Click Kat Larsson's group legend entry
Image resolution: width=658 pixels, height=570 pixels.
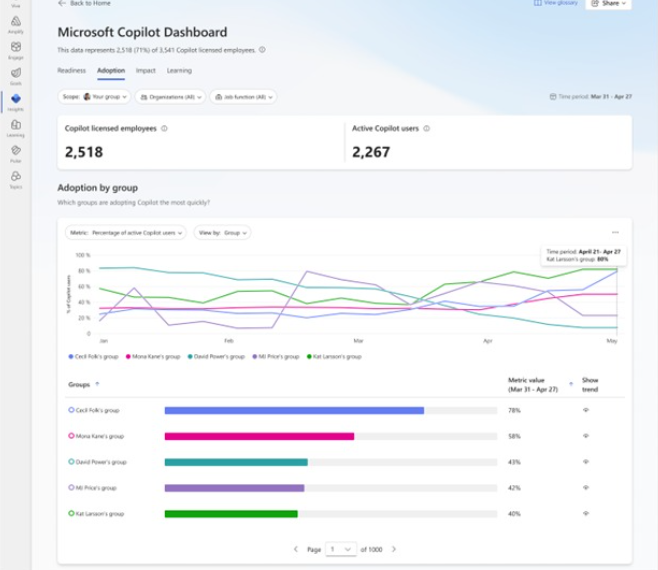point(334,356)
